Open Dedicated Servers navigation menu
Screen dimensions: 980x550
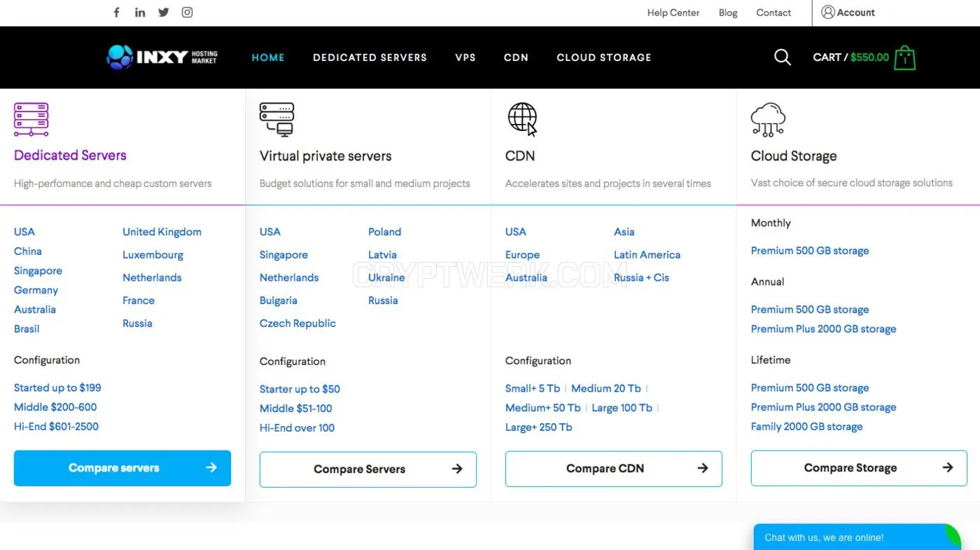click(x=370, y=57)
